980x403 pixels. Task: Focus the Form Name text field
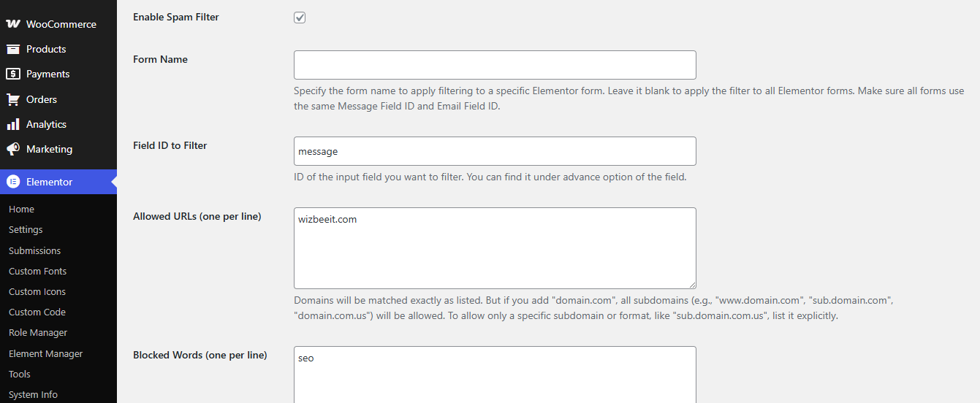(x=495, y=65)
